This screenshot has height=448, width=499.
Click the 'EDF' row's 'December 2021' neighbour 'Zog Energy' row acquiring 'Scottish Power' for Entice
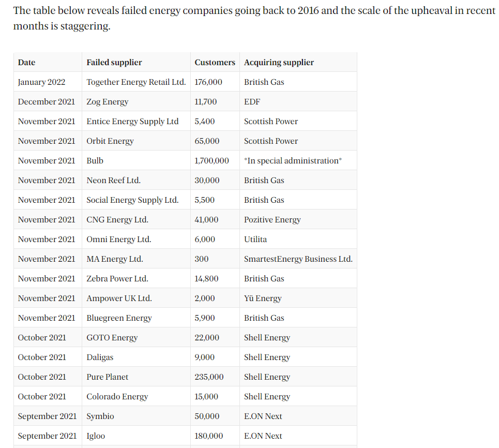271,122
